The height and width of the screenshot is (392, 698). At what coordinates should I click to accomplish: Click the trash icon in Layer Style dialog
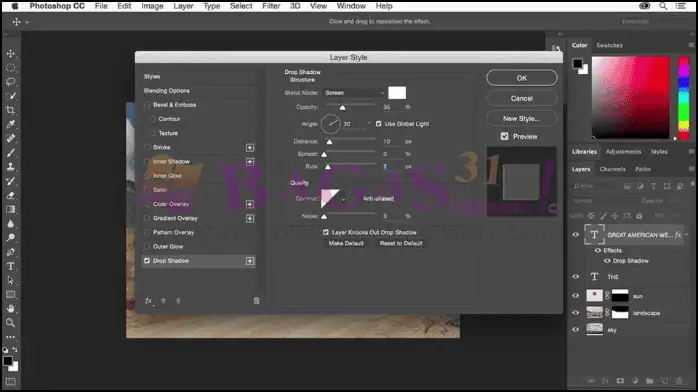[256, 301]
